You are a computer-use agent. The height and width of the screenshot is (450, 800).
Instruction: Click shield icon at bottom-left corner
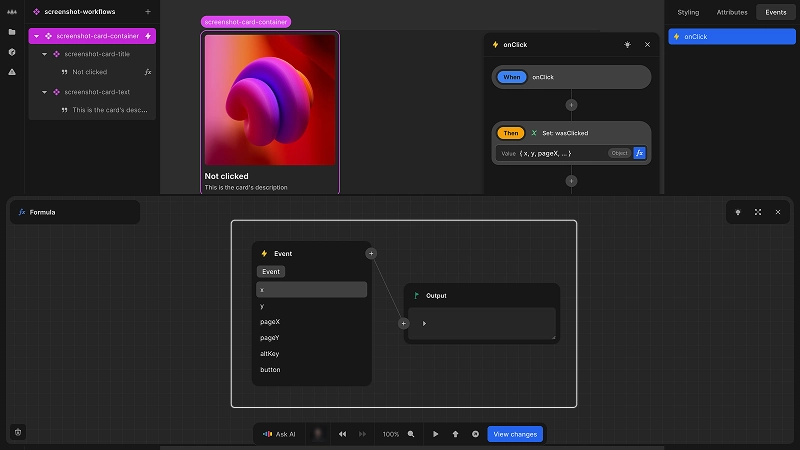[x=18, y=433]
